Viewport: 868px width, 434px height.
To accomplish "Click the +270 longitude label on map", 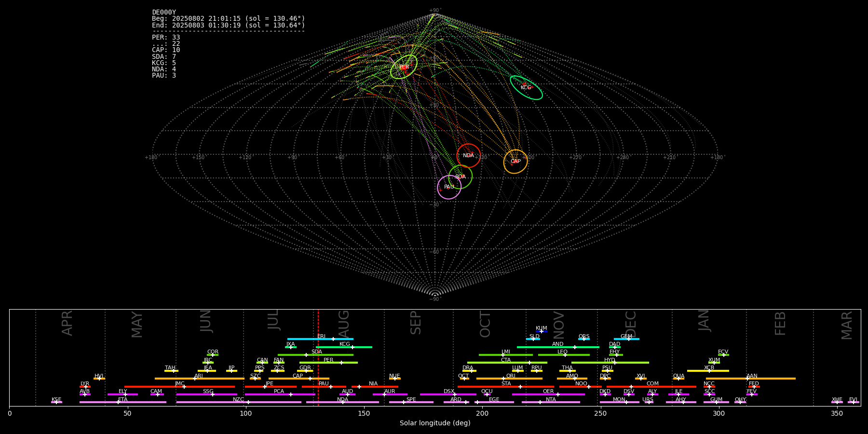I will (x=575, y=158).
